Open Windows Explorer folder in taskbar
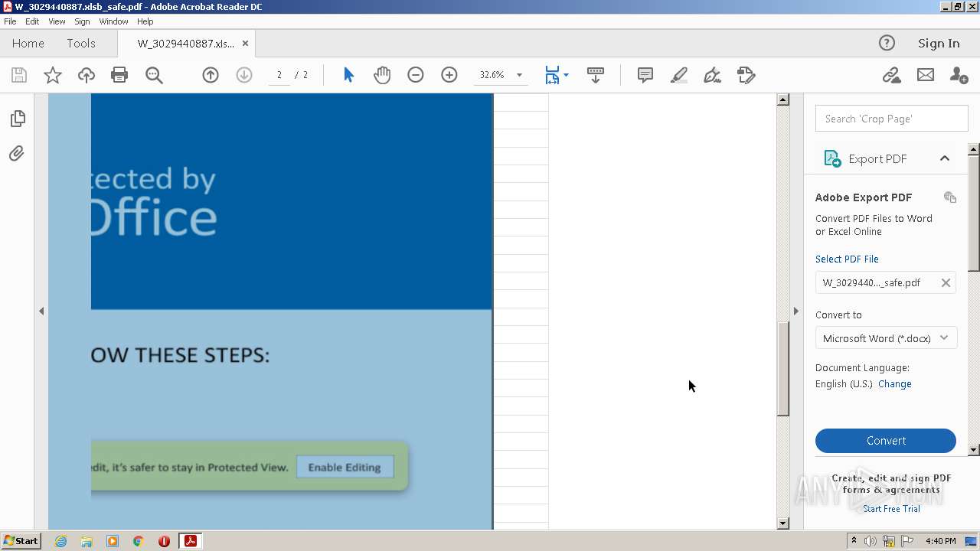This screenshot has height=551, width=980. (x=87, y=541)
